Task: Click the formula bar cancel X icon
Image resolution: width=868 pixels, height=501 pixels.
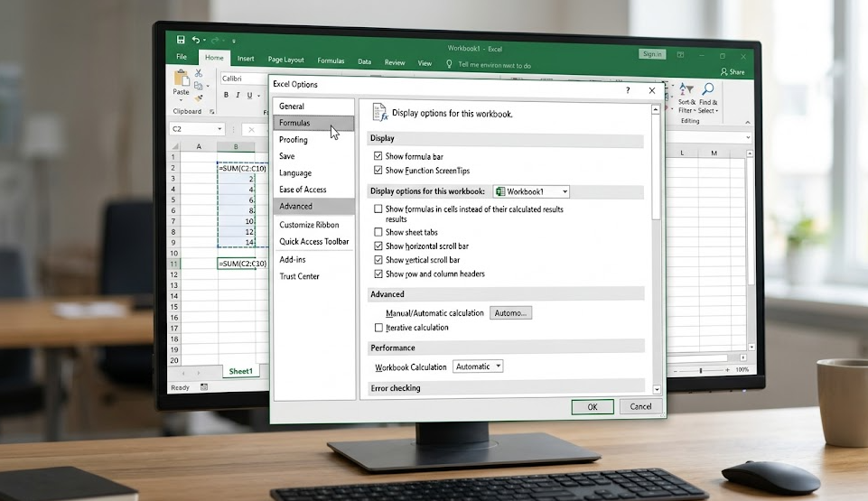Action: (x=251, y=129)
